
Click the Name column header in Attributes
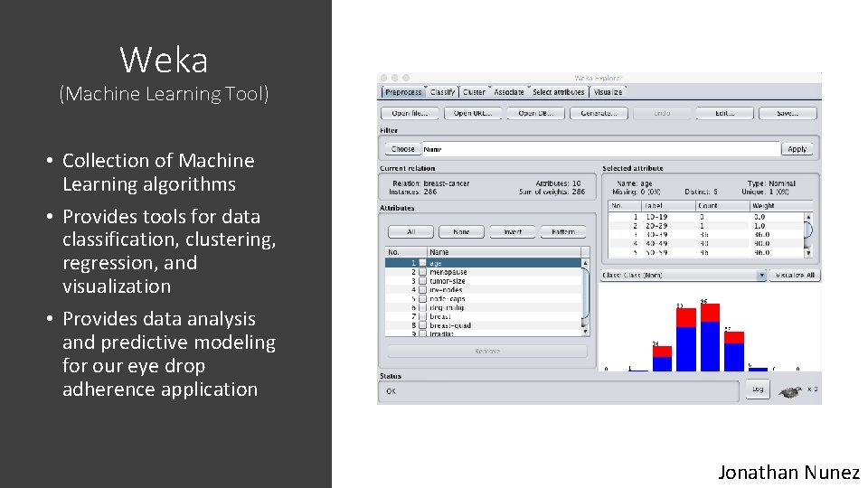coord(504,252)
